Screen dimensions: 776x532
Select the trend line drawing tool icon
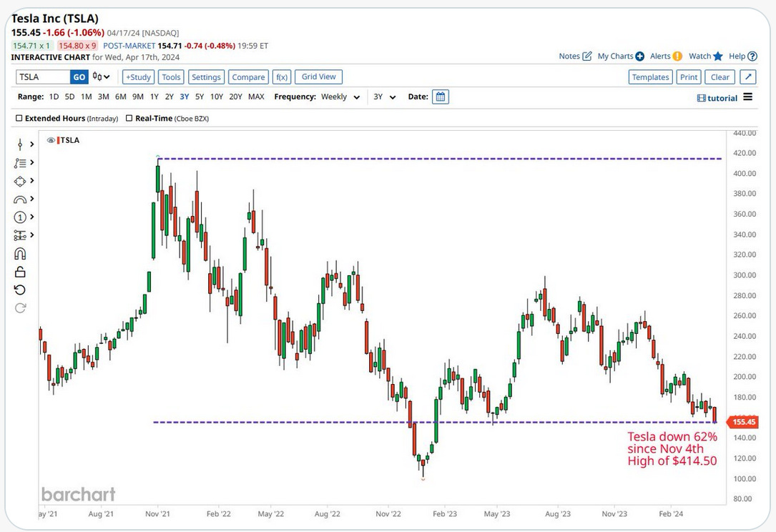[x=20, y=162]
